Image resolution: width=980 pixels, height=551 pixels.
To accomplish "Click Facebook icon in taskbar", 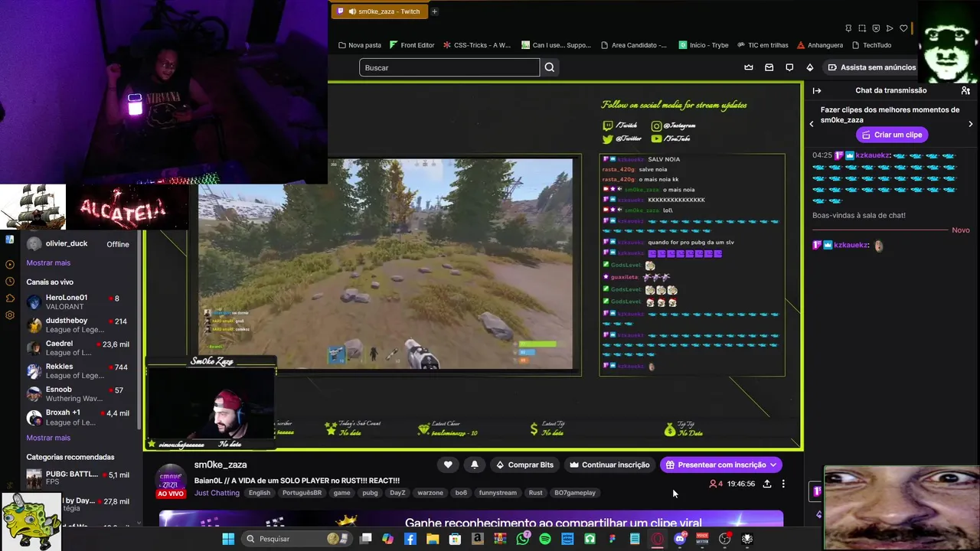I will pyautogui.click(x=410, y=539).
